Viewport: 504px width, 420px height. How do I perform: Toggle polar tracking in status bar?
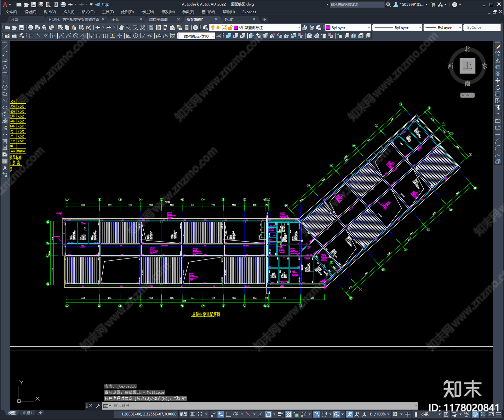pos(236,414)
